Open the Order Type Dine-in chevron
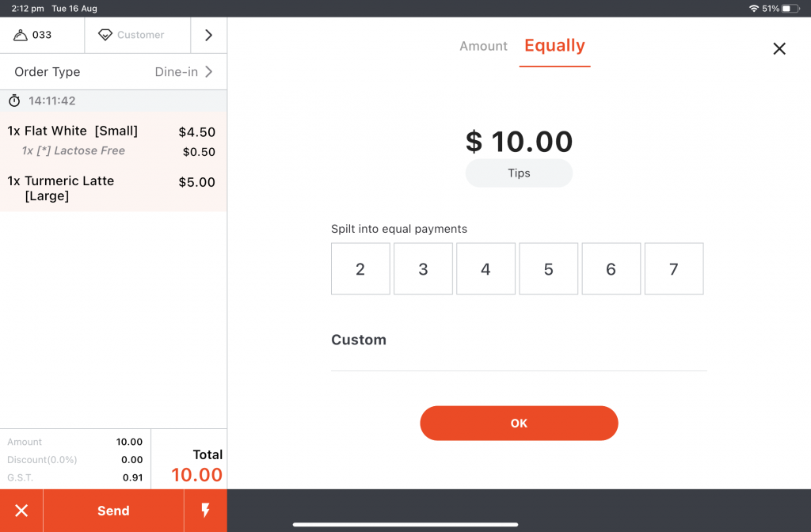The image size is (811, 532). coord(209,72)
